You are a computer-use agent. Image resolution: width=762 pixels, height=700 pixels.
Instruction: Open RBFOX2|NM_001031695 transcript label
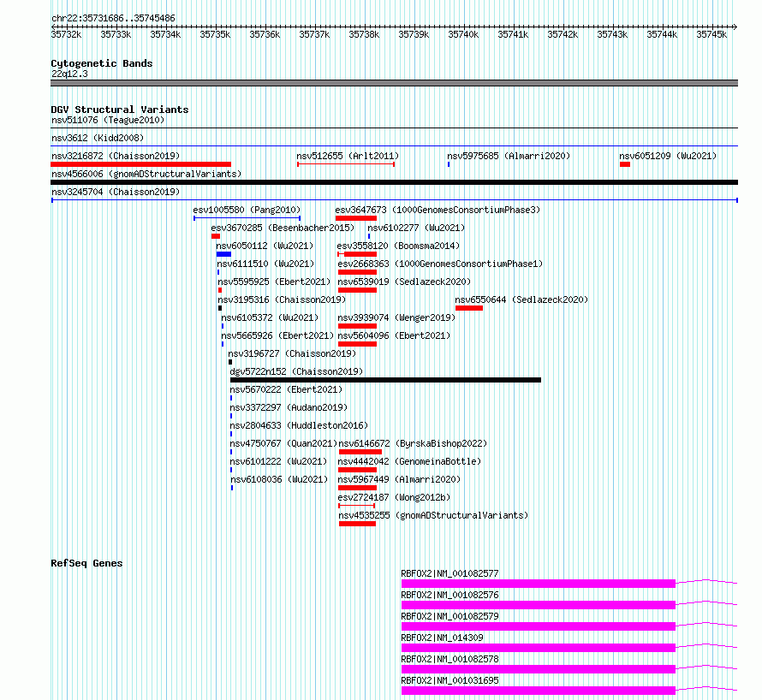[x=450, y=680]
